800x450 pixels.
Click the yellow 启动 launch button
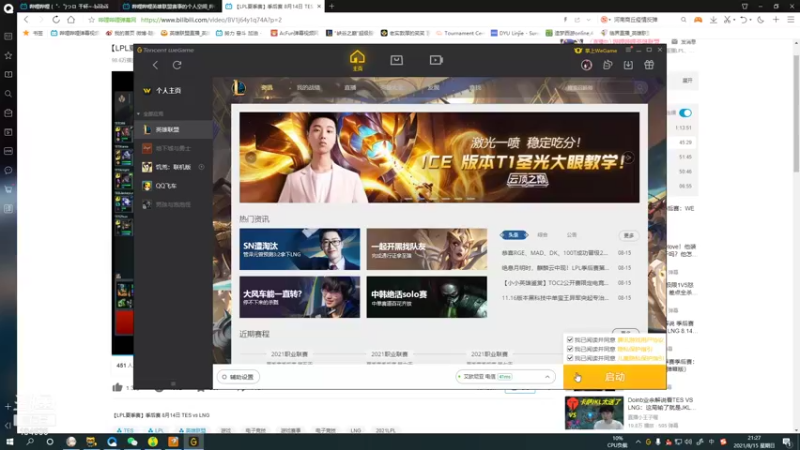[x=615, y=377]
